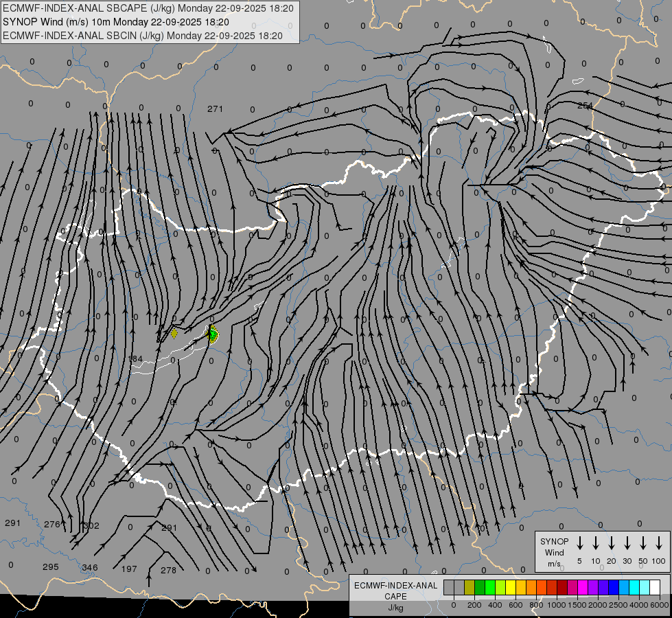Pick the pure yellow CAPE scale swatch

pos(511,587)
